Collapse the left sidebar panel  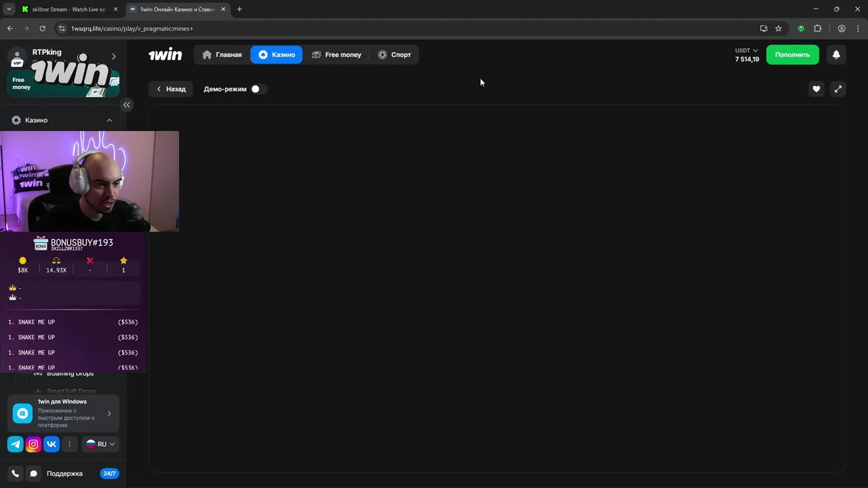[126, 104]
